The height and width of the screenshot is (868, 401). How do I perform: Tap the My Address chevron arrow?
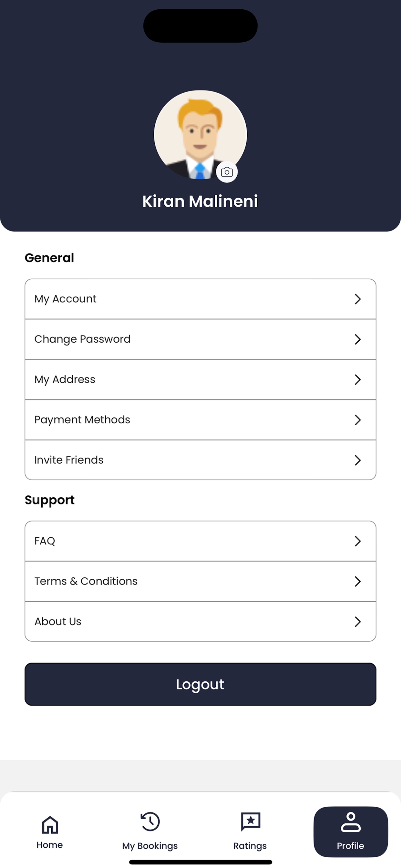tap(357, 380)
